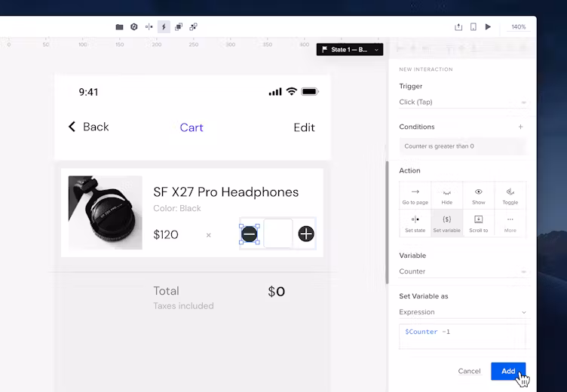Click the back chevron arrow in mockup
This screenshot has height=392, width=567.
tap(72, 127)
